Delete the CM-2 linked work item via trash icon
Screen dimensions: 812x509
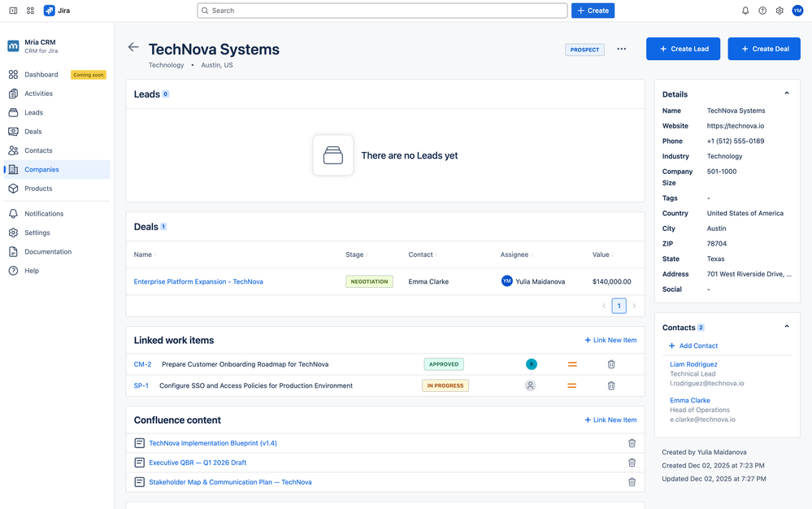point(611,363)
